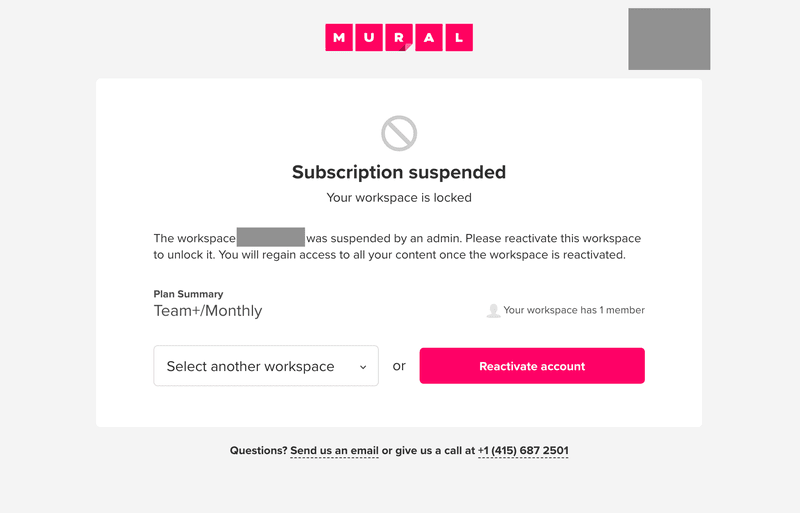Click the Your workspace is locked text
Screen dimensions: 800x513
[399, 198]
